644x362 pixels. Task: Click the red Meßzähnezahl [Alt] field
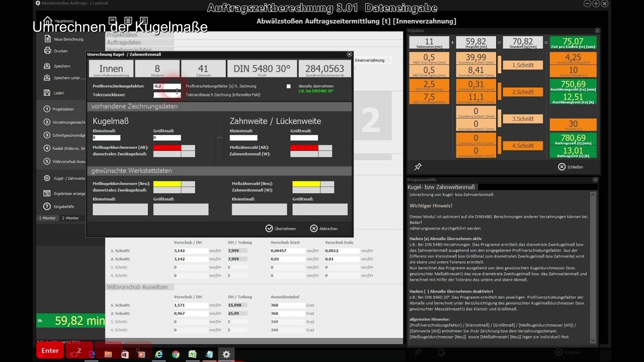tap(304, 148)
